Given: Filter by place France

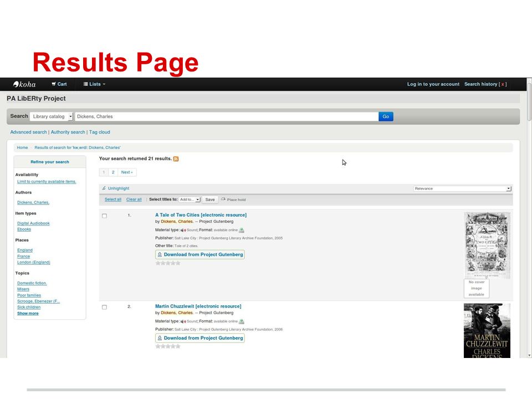Looking at the screenshot, I should [x=23, y=257].
